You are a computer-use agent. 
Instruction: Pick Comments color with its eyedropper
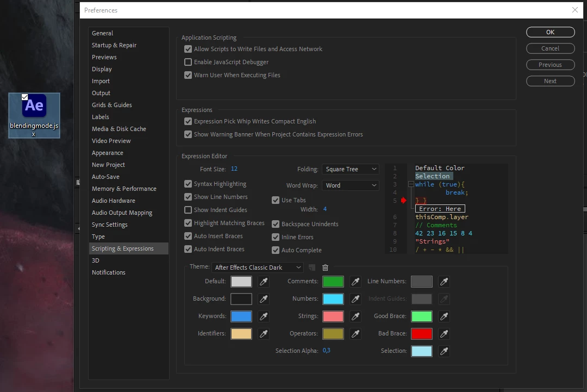pyautogui.click(x=355, y=282)
